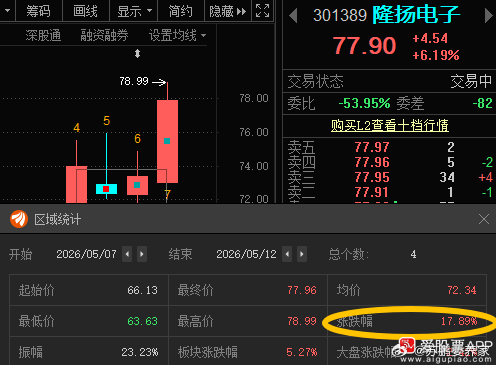Go to previous stock arrow
The image size is (496, 365).
[293, 16]
